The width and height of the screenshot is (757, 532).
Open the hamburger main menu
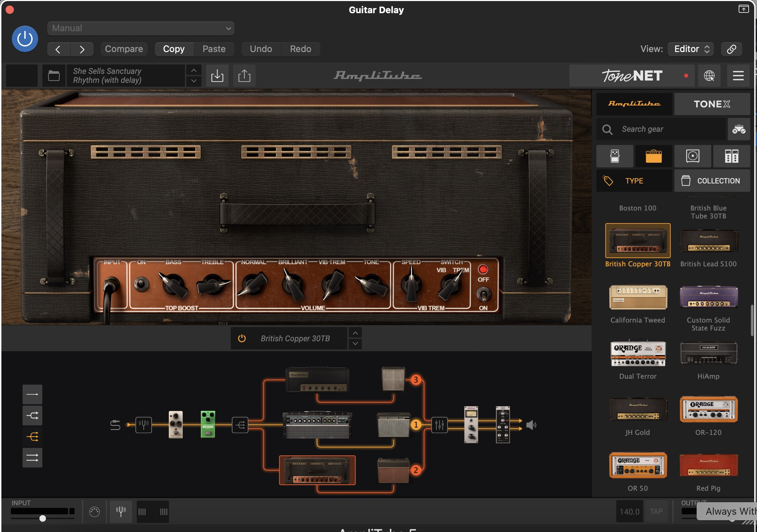click(x=738, y=76)
